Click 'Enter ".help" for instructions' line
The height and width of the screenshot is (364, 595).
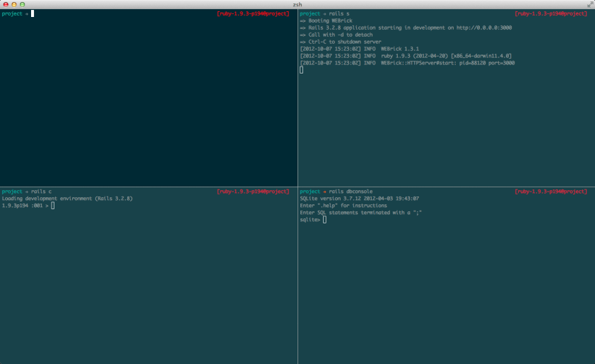pyautogui.click(x=343, y=206)
